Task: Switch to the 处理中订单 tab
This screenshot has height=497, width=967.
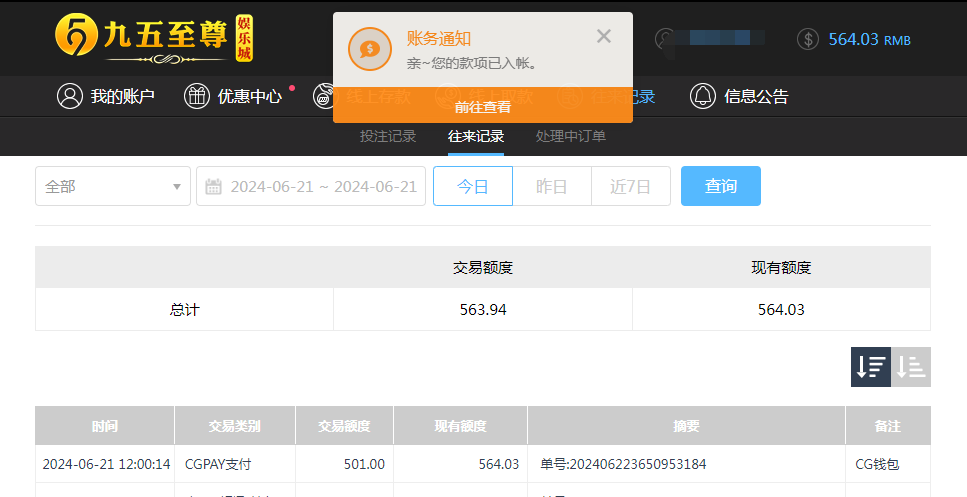Action: (571, 137)
